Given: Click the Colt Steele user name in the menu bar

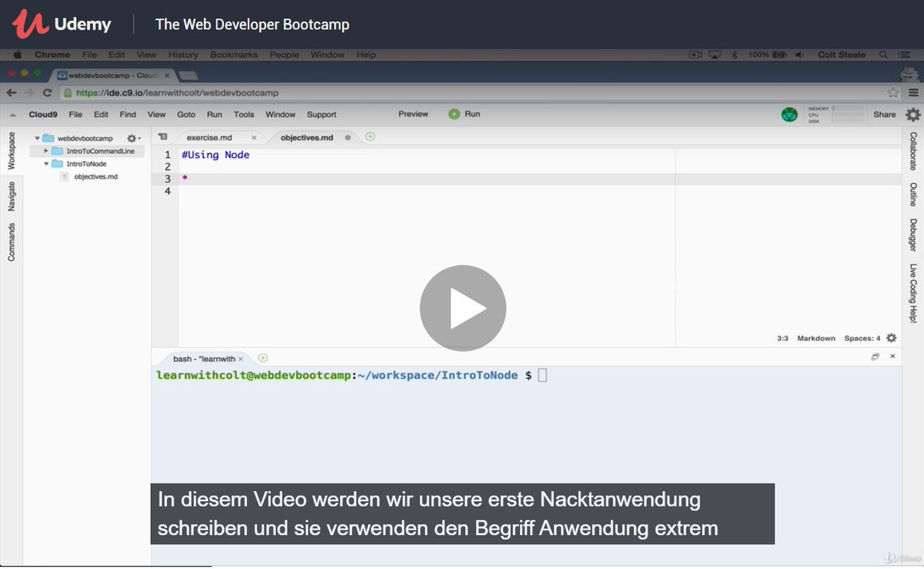Looking at the screenshot, I should point(842,55).
